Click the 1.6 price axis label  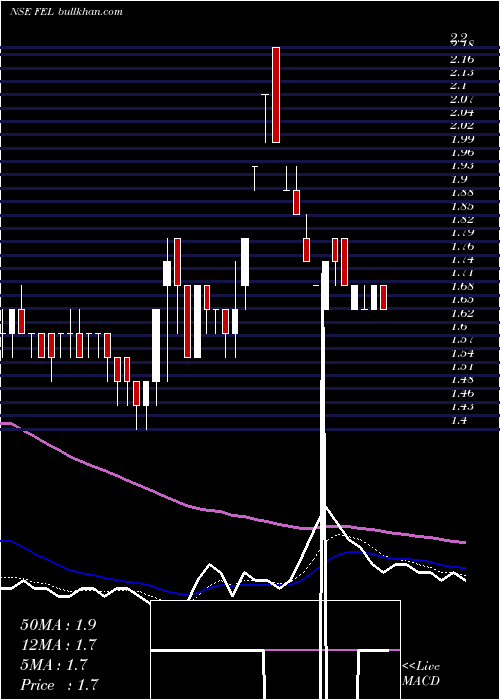pyautogui.click(x=458, y=327)
